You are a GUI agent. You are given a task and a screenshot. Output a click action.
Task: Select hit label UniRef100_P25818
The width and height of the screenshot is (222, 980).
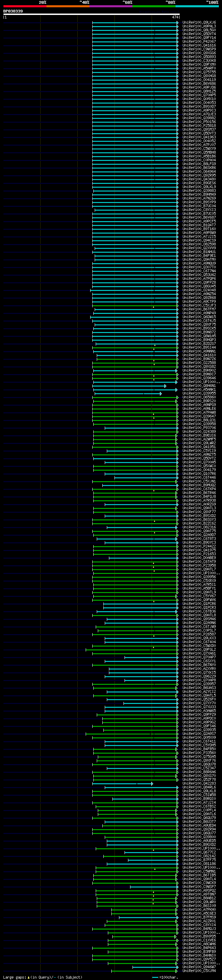pyautogui.click(x=199, y=125)
